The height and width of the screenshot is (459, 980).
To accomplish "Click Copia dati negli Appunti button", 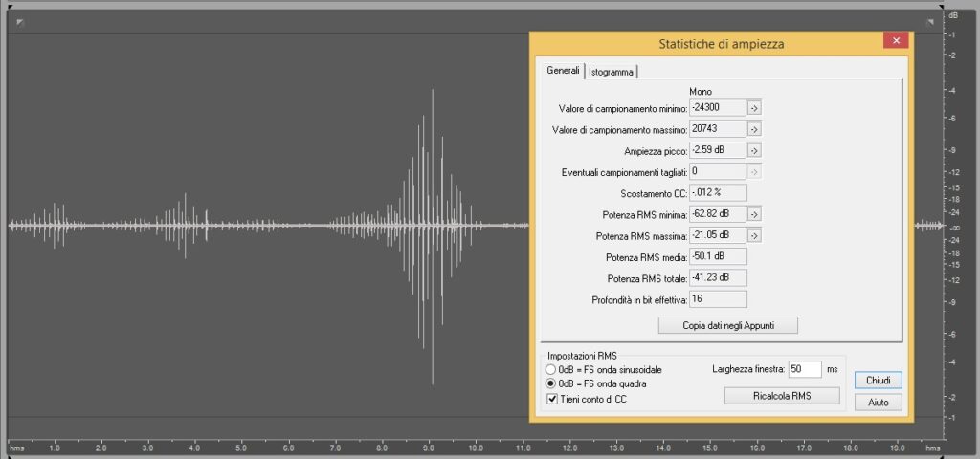I will point(728,325).
